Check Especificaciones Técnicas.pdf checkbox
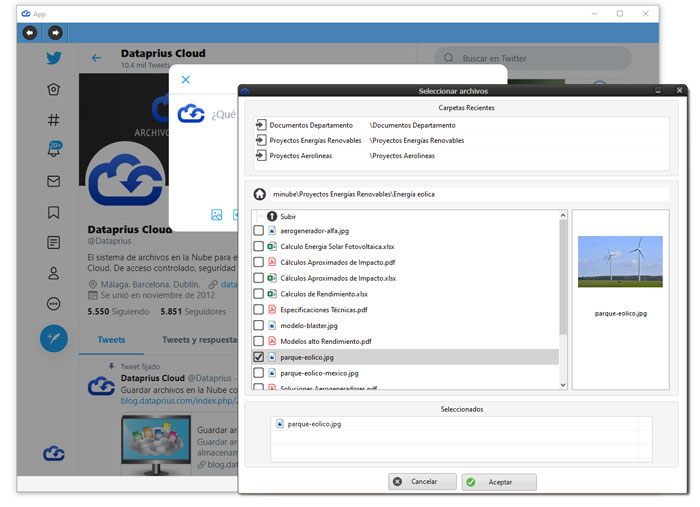 pos(258,309)
